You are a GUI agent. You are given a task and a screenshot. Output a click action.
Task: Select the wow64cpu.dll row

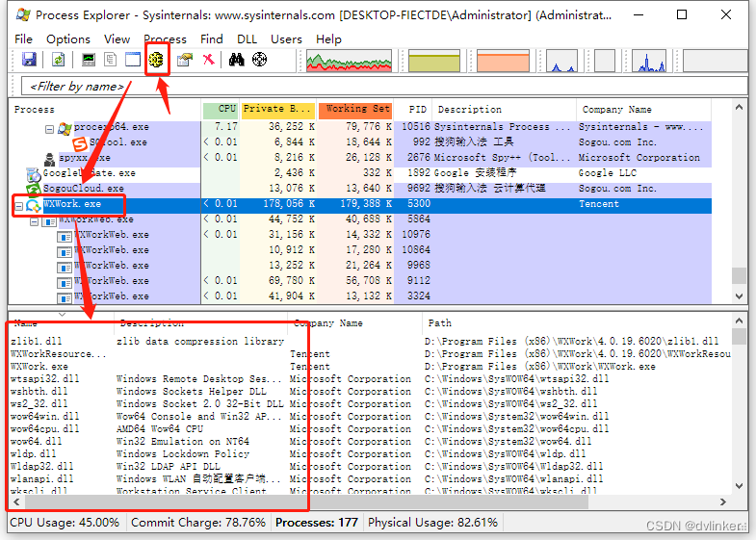[x=370, y=428]
